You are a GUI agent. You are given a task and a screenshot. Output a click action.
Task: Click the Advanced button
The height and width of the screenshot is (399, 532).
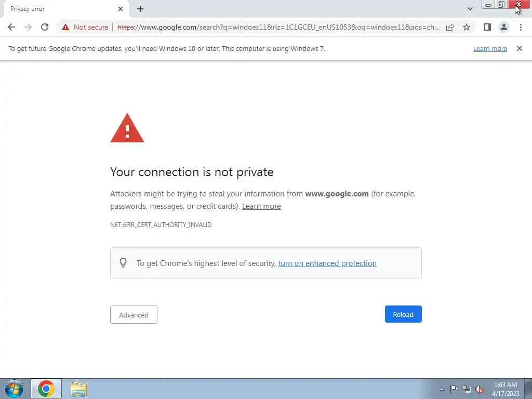pos(134,314)
